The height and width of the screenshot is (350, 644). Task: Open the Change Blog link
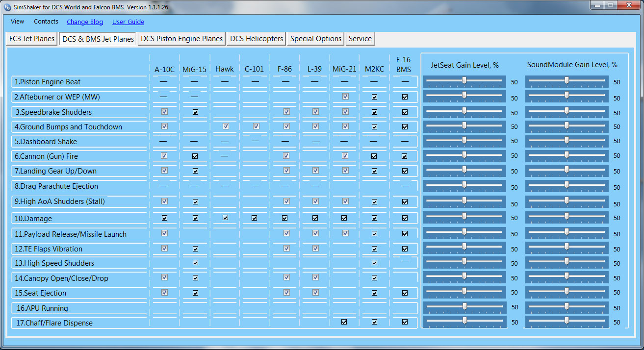[85, 22]
